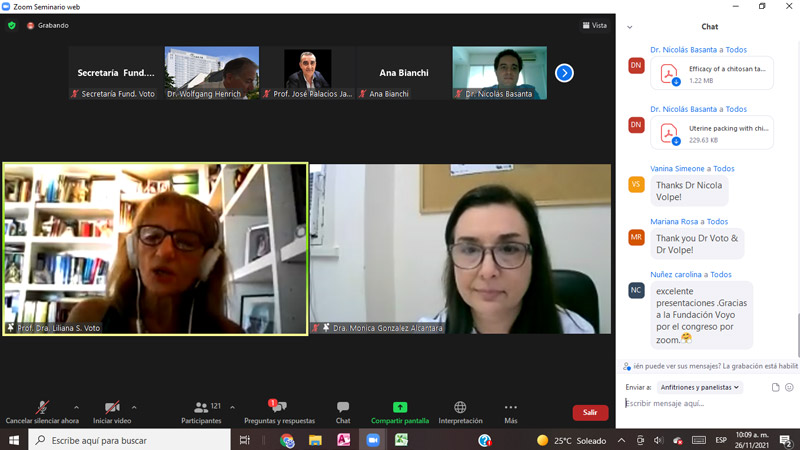Viewport: 800px width, 450px height.
Task: Click sender name Vanina Simeone in chat
Action: click(677, 168)
